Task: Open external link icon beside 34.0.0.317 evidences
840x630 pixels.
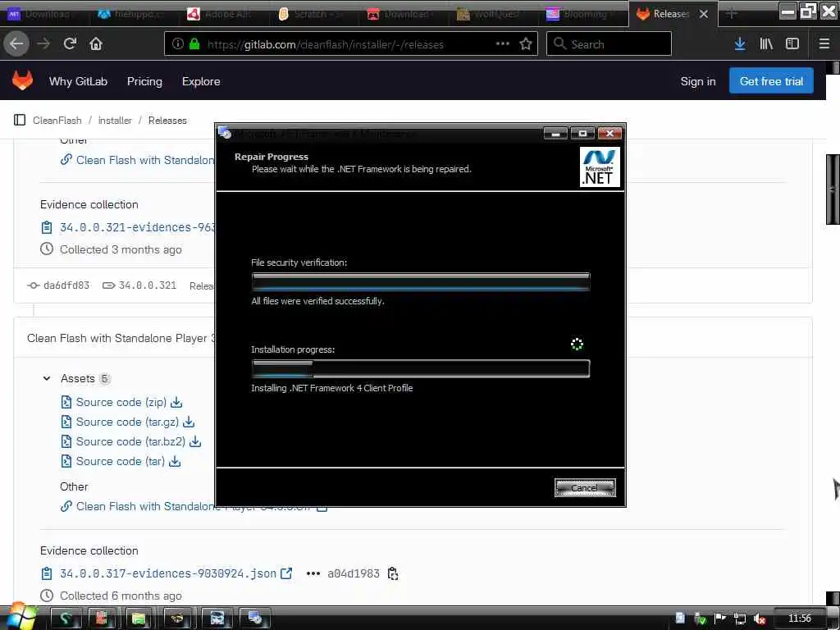Action: 286,573
